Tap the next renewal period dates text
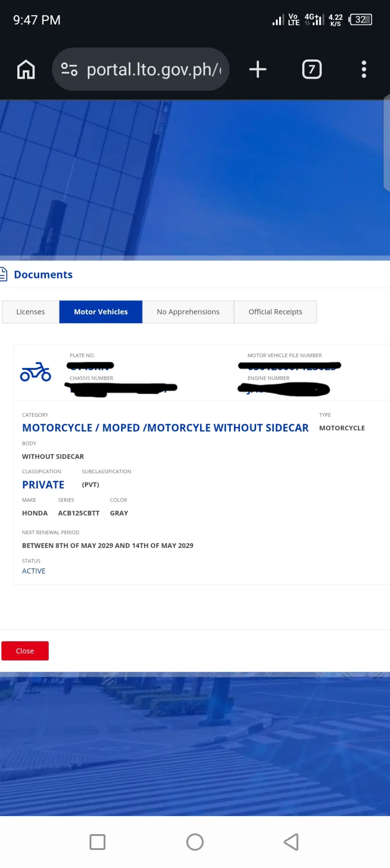Viewport: 390px width, 868px height. (108, 546)
